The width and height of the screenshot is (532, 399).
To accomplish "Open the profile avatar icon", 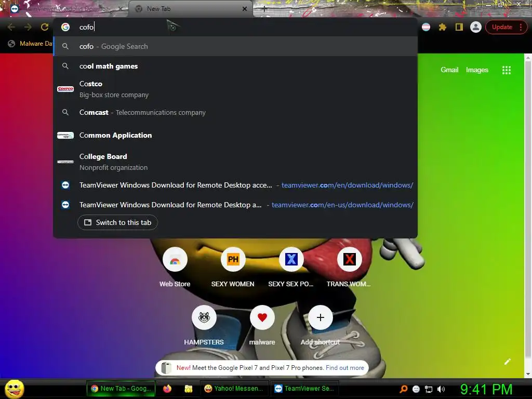I will (x=476, y=27).
